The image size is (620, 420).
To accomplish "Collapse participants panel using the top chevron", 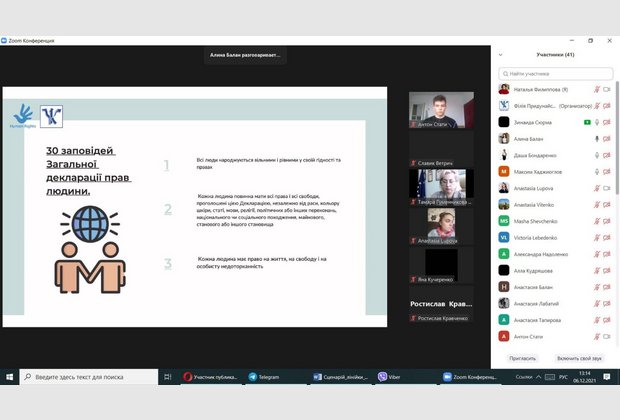I will coord(500,54).
